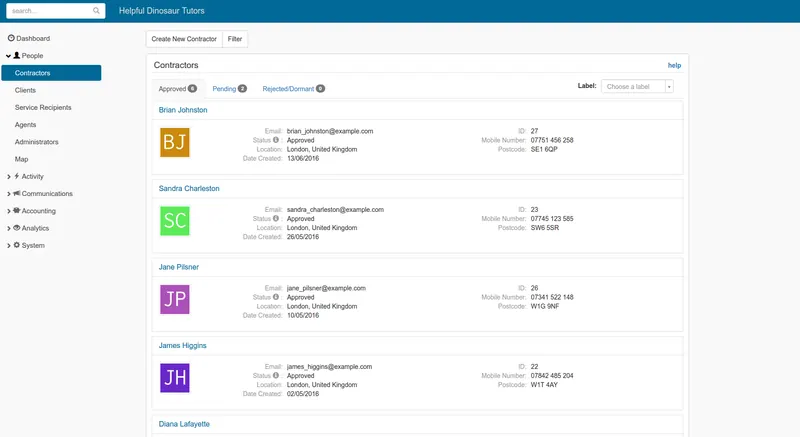
Task: Expand the Communications section chevron
Action: tap(9, 194)
